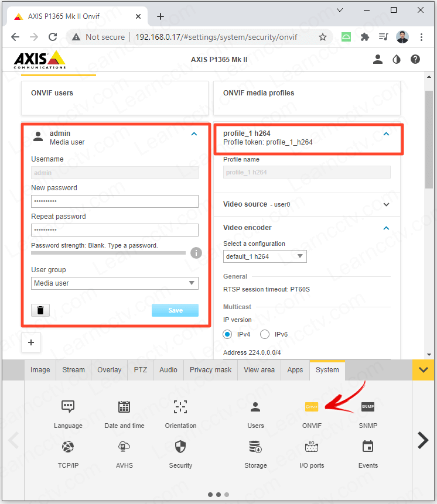Viewport: 437px width, 504px height.
Task: Toggle the contrast theme icon in header
Action: tap(397, 59)
